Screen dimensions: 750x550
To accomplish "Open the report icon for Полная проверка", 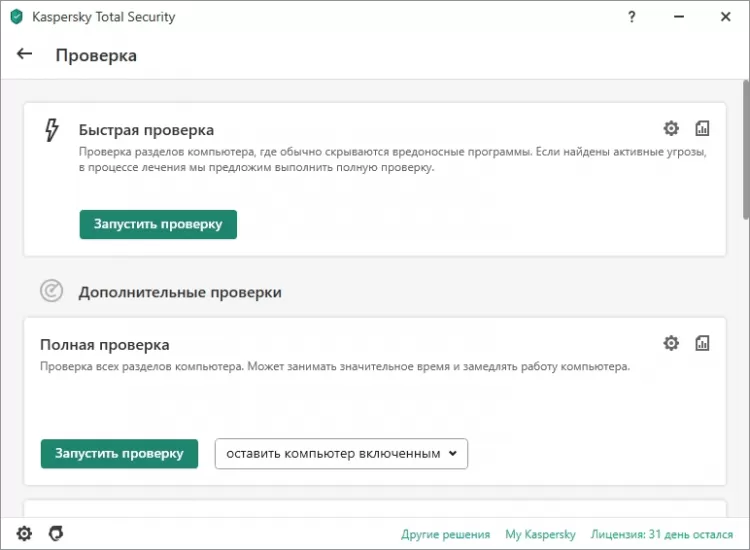I will tap(702, 343).
